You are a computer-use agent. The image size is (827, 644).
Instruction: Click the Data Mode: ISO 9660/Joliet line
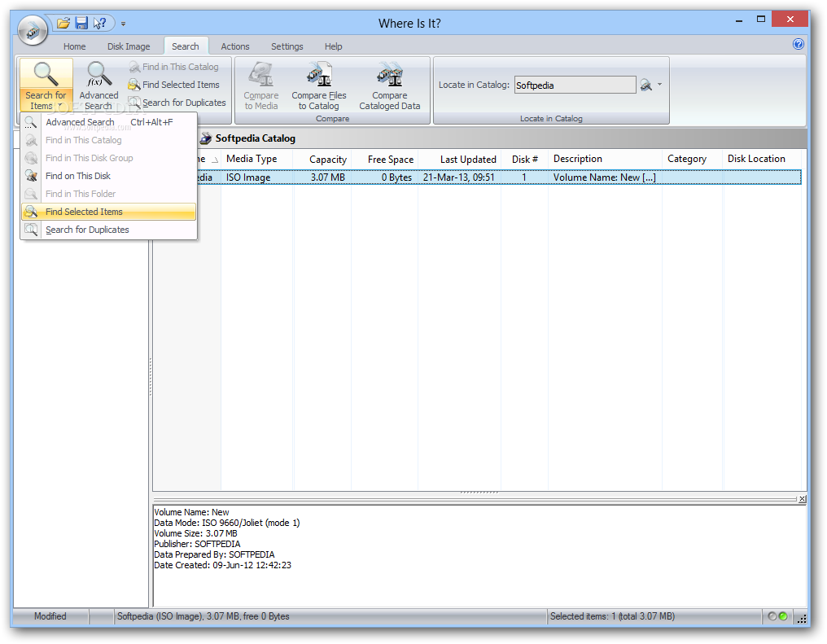[x=227, y=524]
